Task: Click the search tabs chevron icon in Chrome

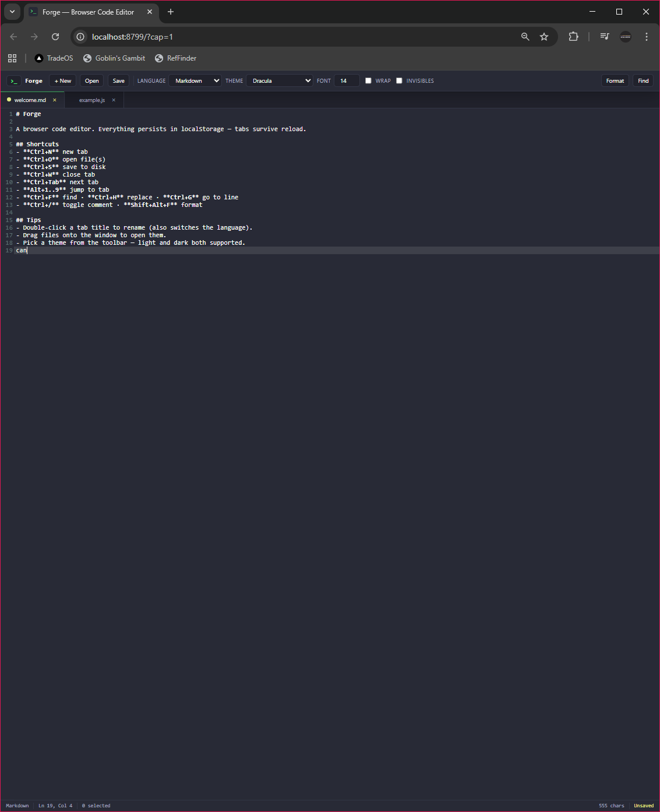Action: [x=12, y=12]
